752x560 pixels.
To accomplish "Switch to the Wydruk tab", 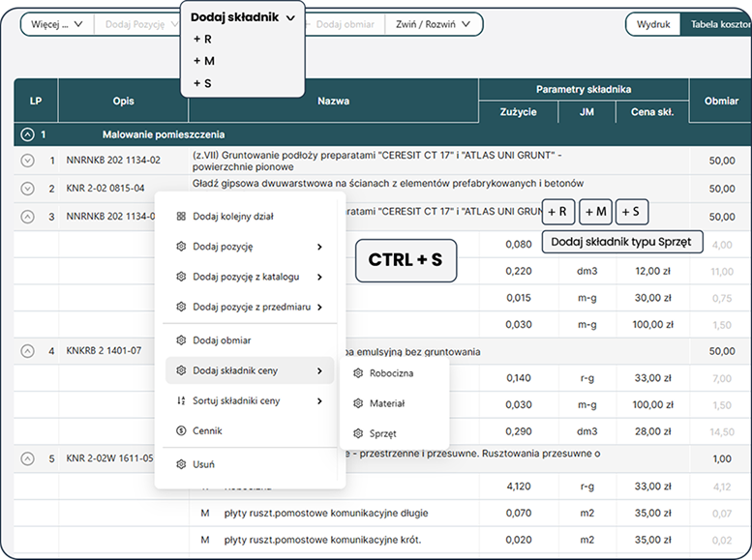I will (x=652, y=25).
